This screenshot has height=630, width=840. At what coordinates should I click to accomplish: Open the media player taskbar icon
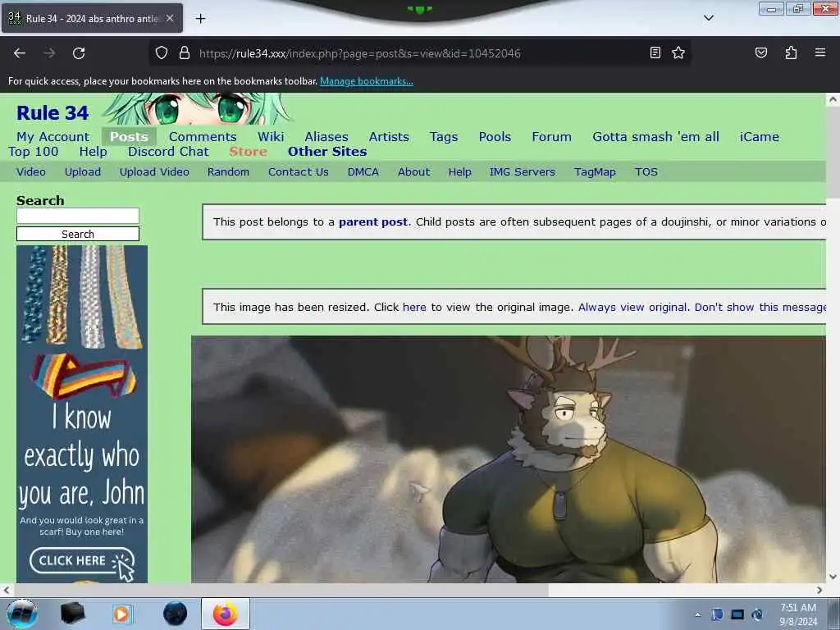123,614
